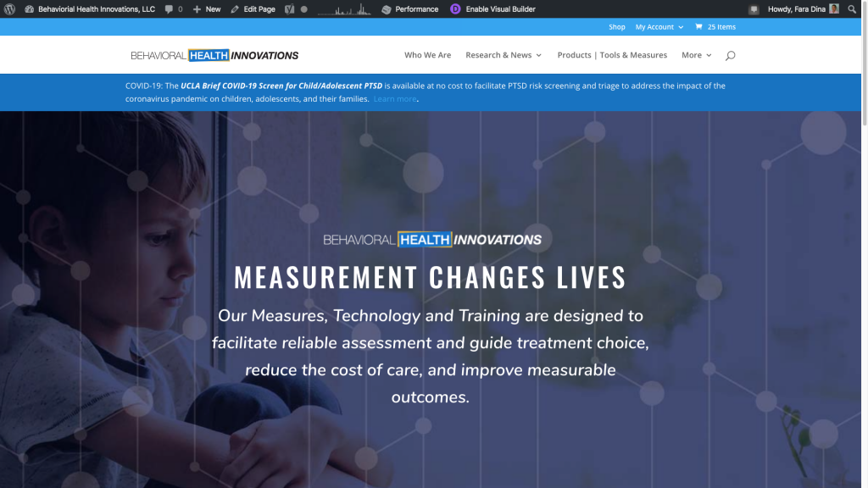
Task: Open the notification bubble near Howdy
Action: (x=753, y=8)
